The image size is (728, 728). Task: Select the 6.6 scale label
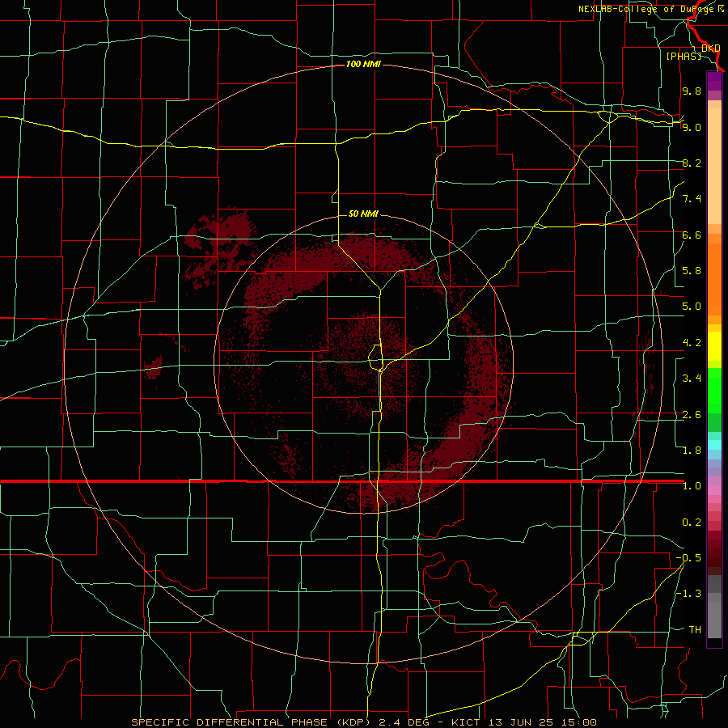692,235
